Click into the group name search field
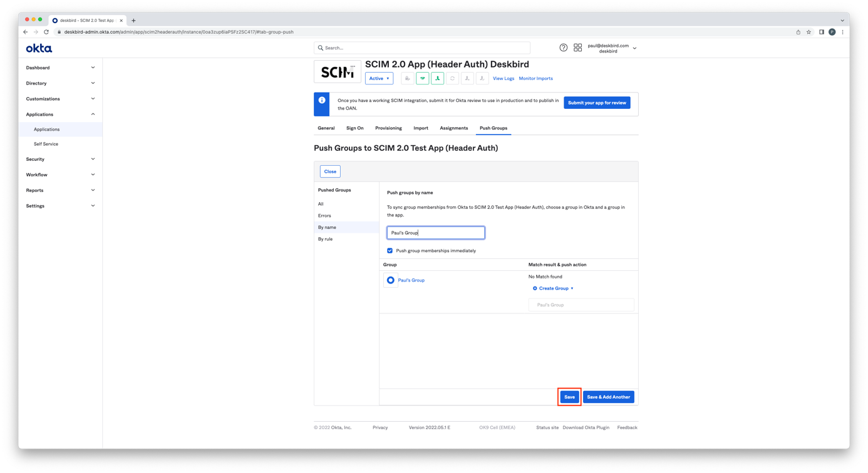The height and width of the screenshot is (473, 868). pos(435,233)
